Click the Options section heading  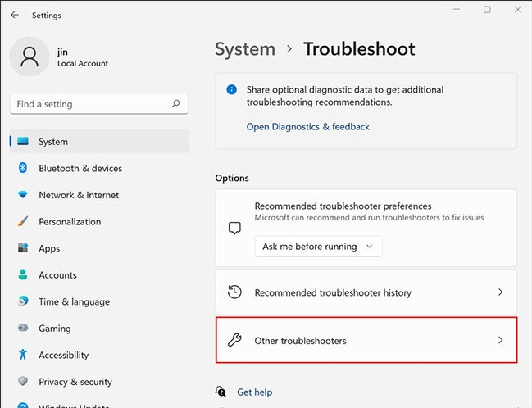click(x=232, y=178)
